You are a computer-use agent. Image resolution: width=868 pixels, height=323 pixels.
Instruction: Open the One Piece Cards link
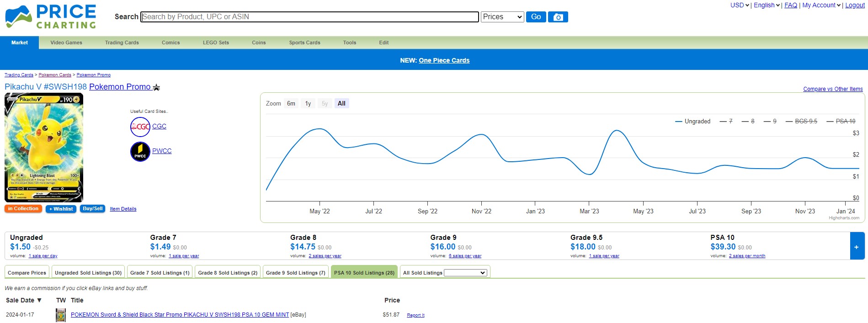[444, 60]
